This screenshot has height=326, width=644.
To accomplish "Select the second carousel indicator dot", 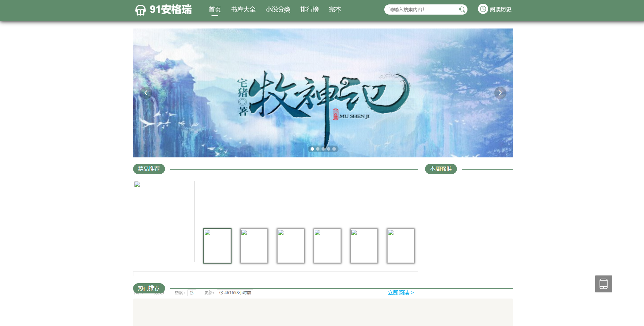I will (318, 149).
